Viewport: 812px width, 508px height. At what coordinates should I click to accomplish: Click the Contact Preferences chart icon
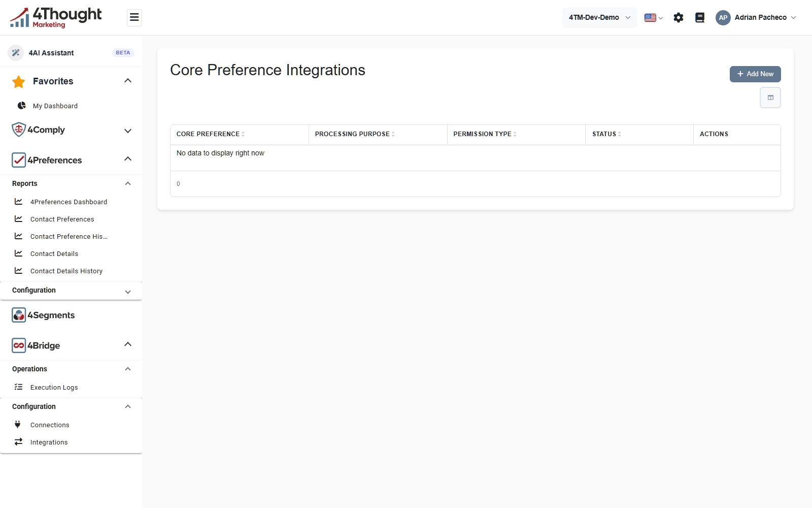point(19,219)
